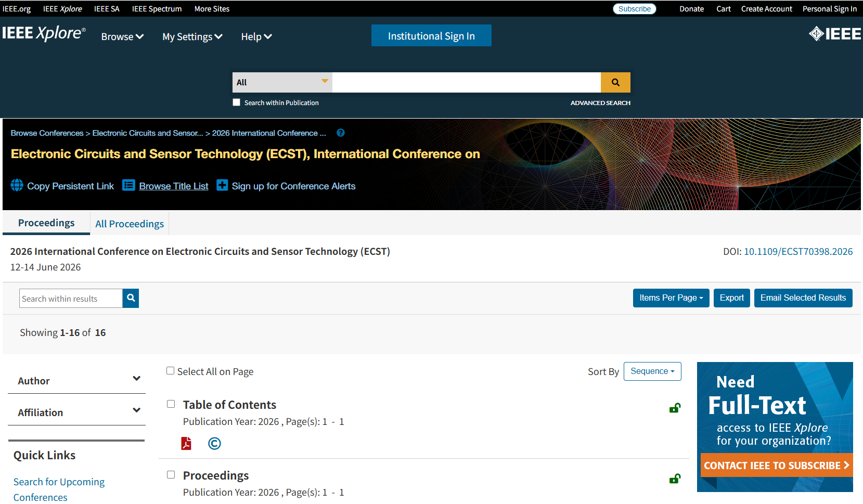Click the Search within results field
The width and height of the screenshot is (863, 504).
[71, 298]
